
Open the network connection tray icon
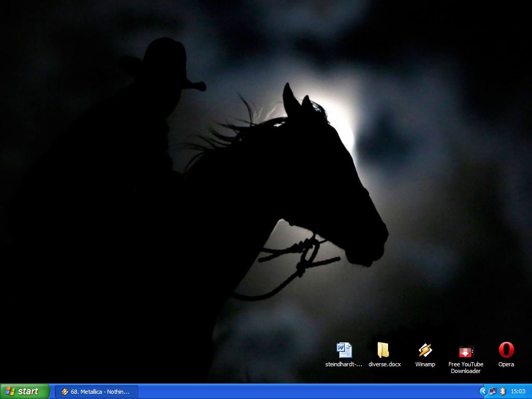493,392
